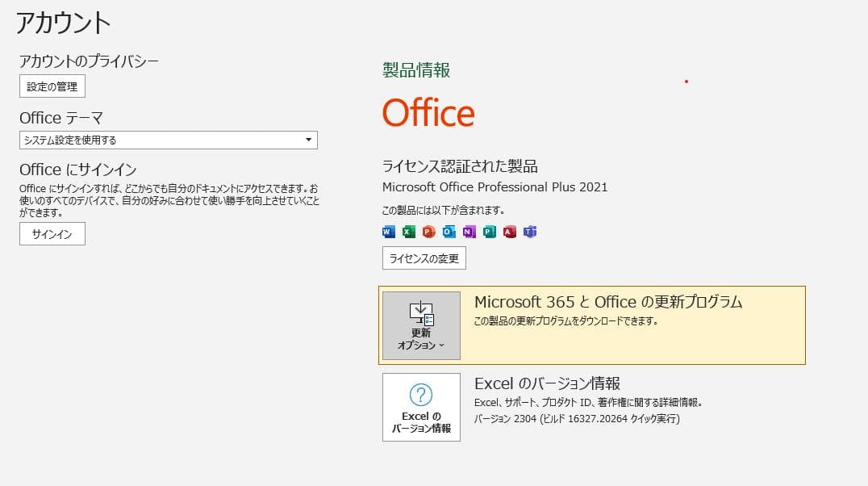The width and height of the screenshot is (868, 486).
Task: Click the Teams application icon
Action: pos(530,232)
